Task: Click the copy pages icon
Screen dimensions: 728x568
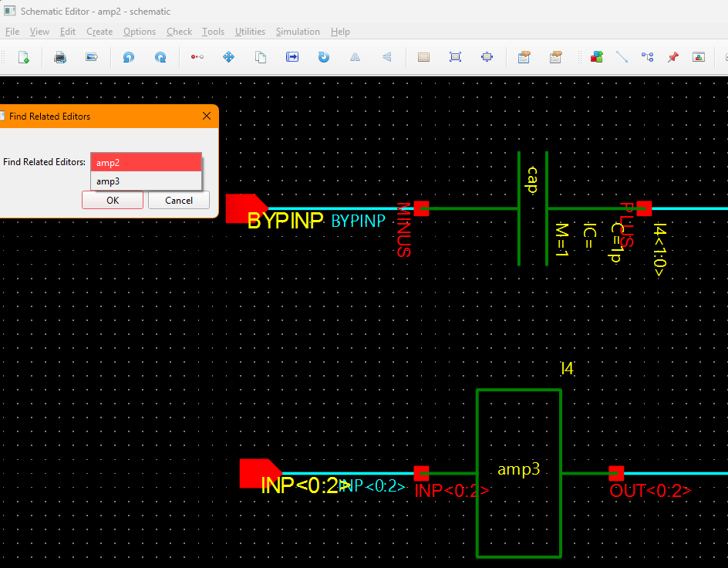Action: 261,57
